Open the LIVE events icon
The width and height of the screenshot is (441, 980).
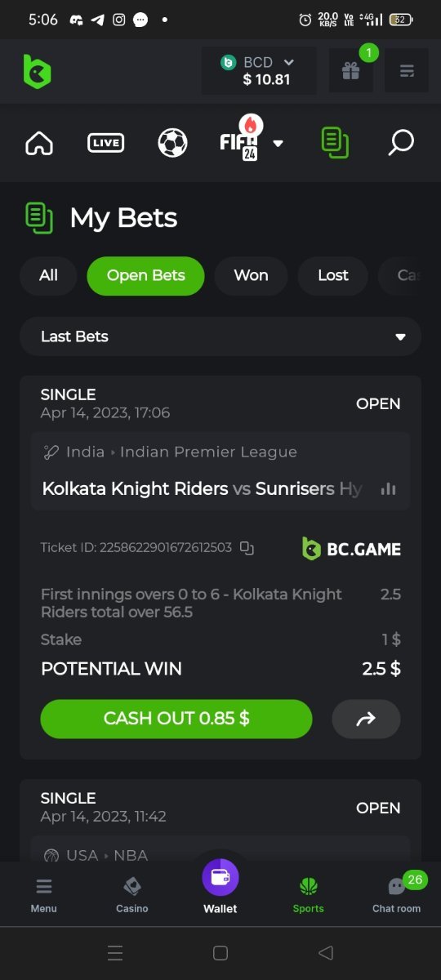105,143
